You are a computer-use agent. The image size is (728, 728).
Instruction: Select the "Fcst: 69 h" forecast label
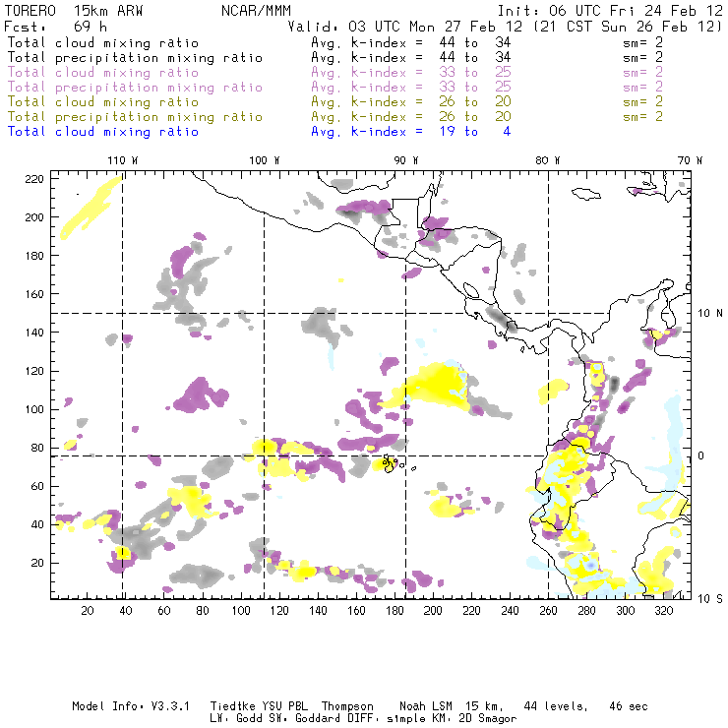[55, 27]
